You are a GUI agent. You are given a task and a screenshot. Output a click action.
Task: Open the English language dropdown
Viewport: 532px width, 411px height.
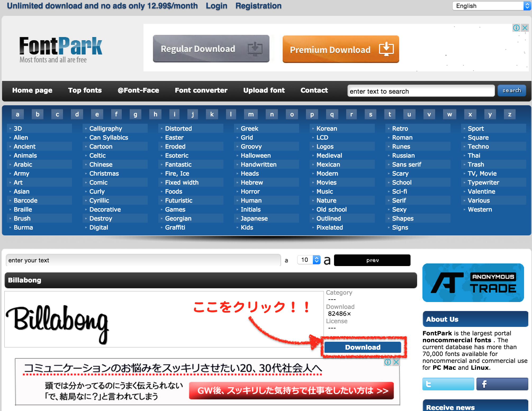(492, 6)
